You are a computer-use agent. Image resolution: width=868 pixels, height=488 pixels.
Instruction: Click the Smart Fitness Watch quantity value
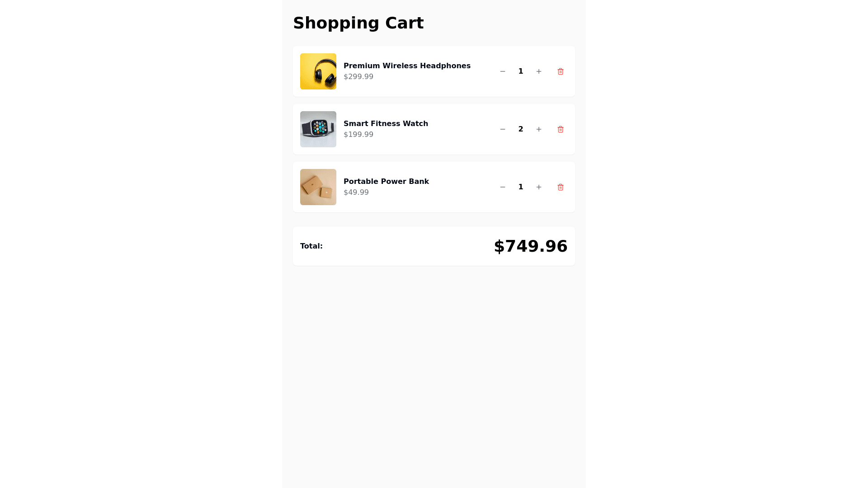click(521, 129)
